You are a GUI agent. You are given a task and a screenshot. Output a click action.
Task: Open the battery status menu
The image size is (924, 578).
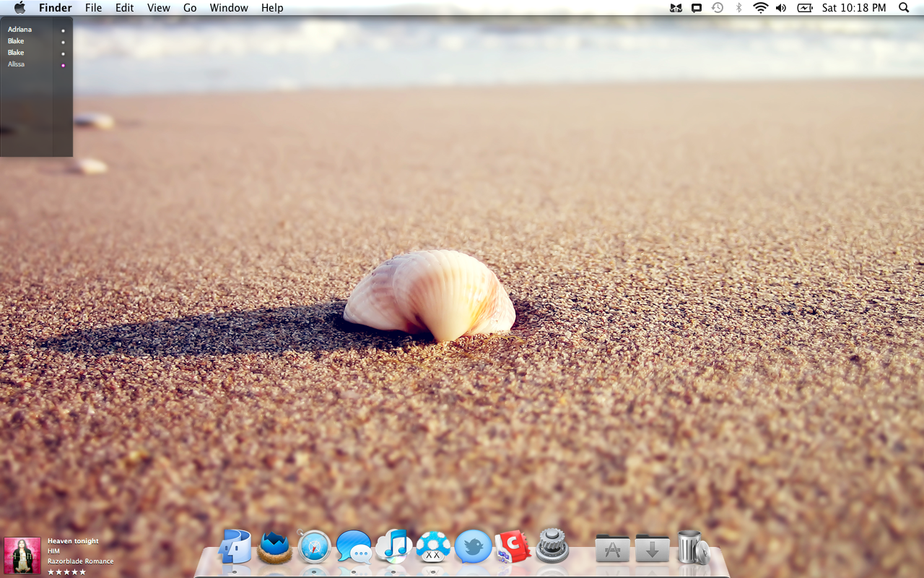(x=805, y=8)
